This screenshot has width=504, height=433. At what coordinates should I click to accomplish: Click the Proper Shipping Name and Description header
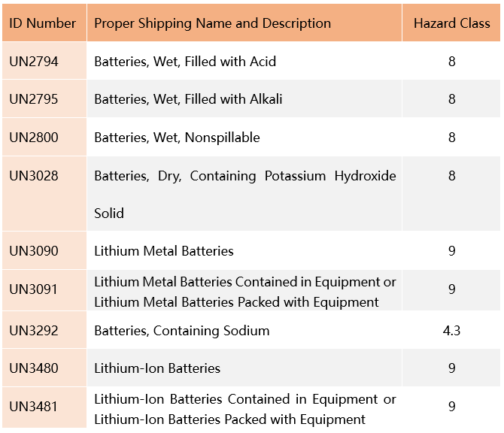212,23
